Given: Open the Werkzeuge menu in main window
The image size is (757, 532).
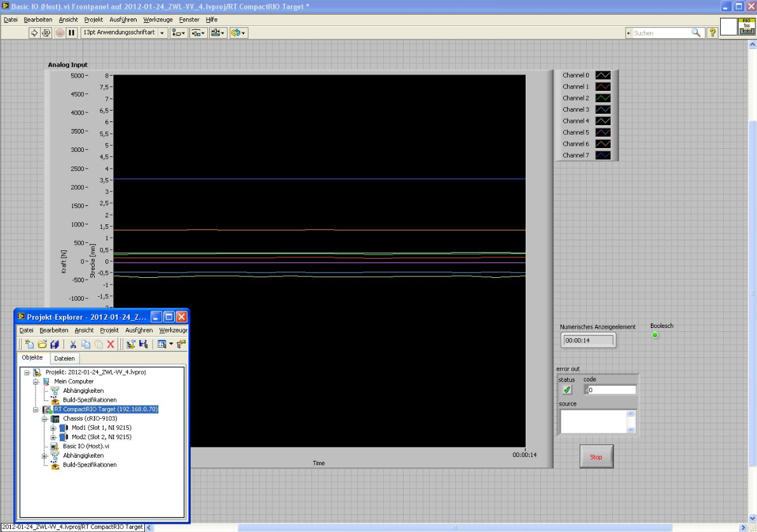Looking at the screenshot, I should tap(158, 20).
